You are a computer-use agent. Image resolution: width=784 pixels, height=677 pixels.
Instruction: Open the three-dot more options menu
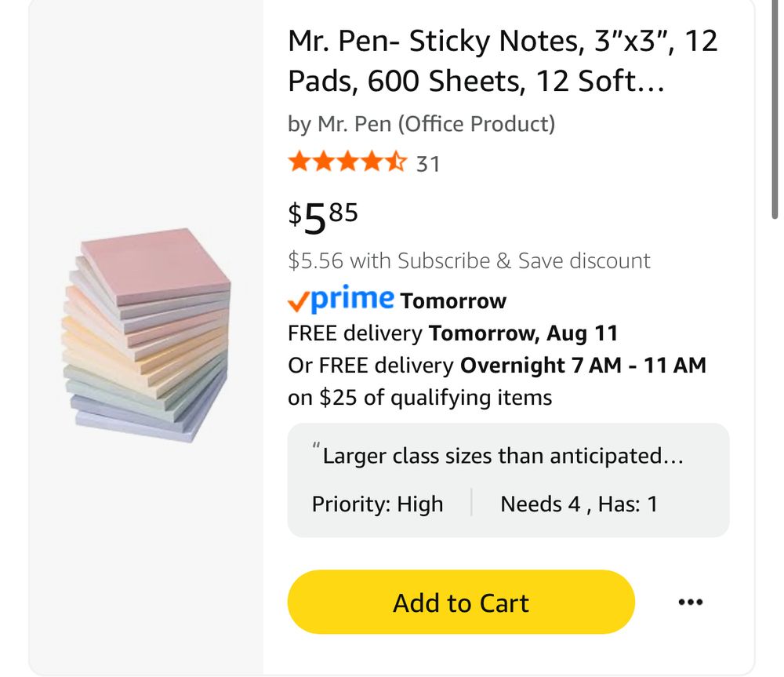pyautogui.click(x=690, y=602)
